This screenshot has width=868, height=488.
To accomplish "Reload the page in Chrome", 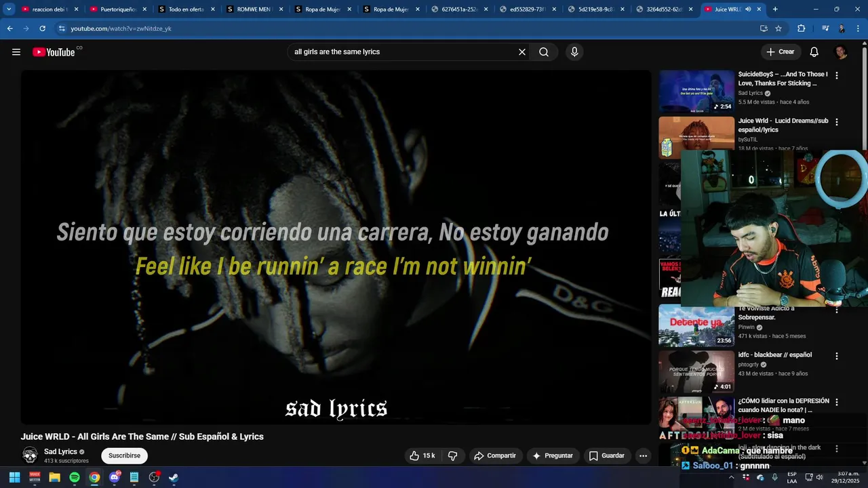I will (42, 28).
